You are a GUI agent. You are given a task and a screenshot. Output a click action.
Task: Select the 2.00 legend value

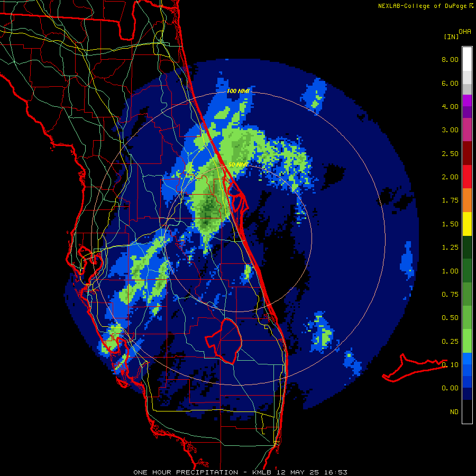pyautogui.click(x=450, y=177)
